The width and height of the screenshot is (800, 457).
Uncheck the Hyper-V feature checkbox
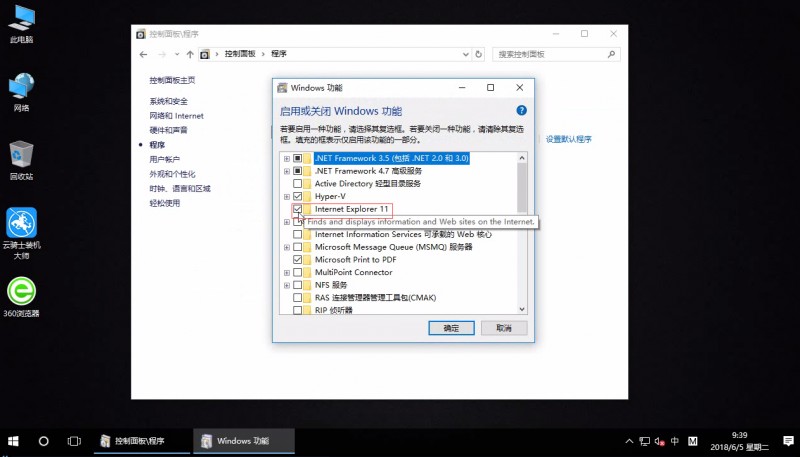(297, 196)
